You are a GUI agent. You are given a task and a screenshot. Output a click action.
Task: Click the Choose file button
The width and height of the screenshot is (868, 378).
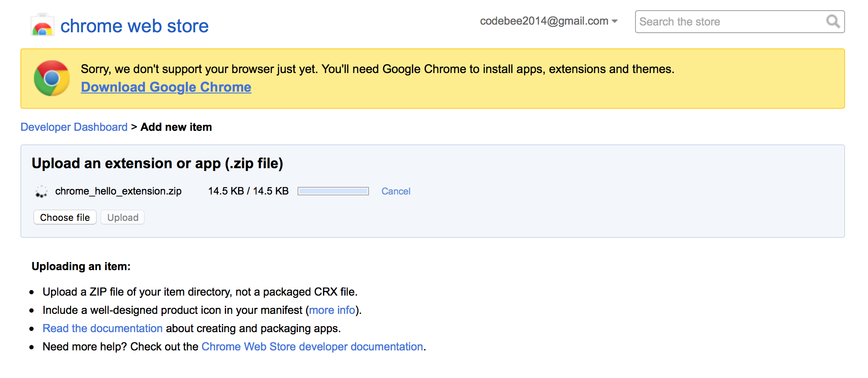pyautogui.click(x=65, y=217)
